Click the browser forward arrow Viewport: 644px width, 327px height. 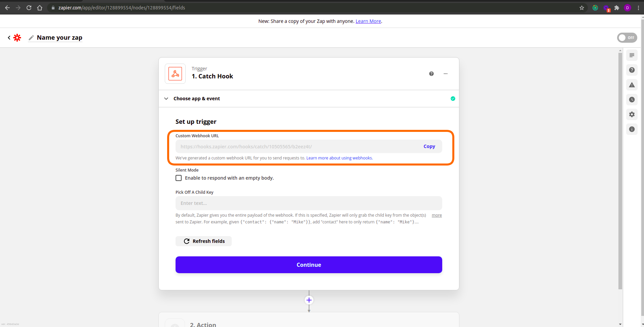[x=18, y=8]
